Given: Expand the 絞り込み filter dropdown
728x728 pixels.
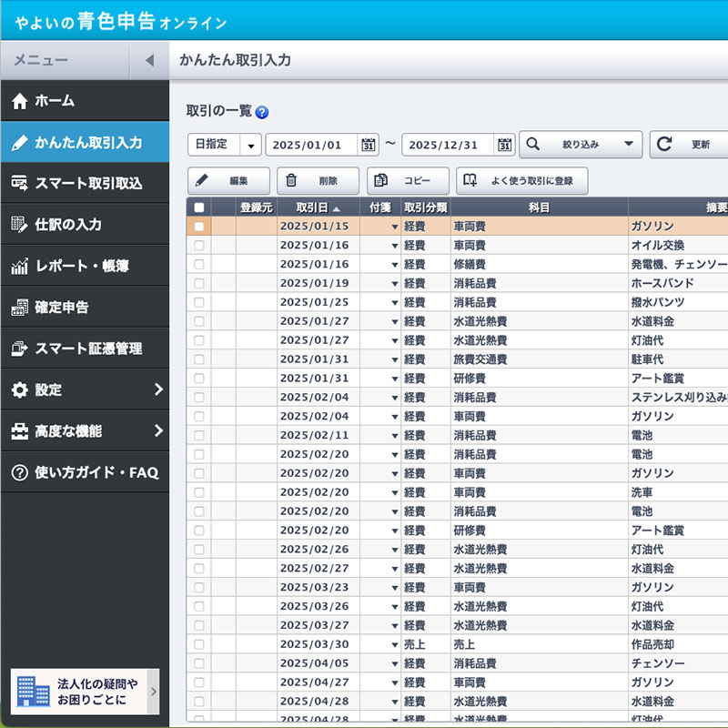Looking at the screenshot, I should click(x=581, y=145).
